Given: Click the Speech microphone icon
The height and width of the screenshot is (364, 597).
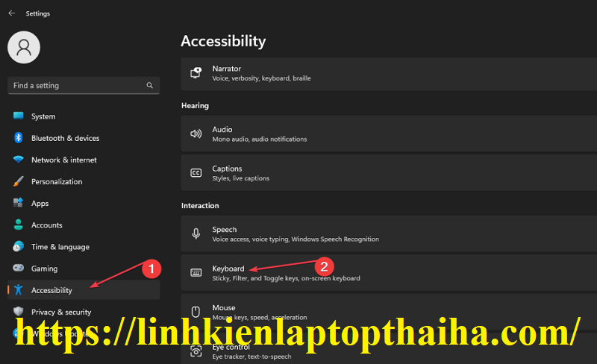Looking at the screenshot, I should (x=196, y=233).
